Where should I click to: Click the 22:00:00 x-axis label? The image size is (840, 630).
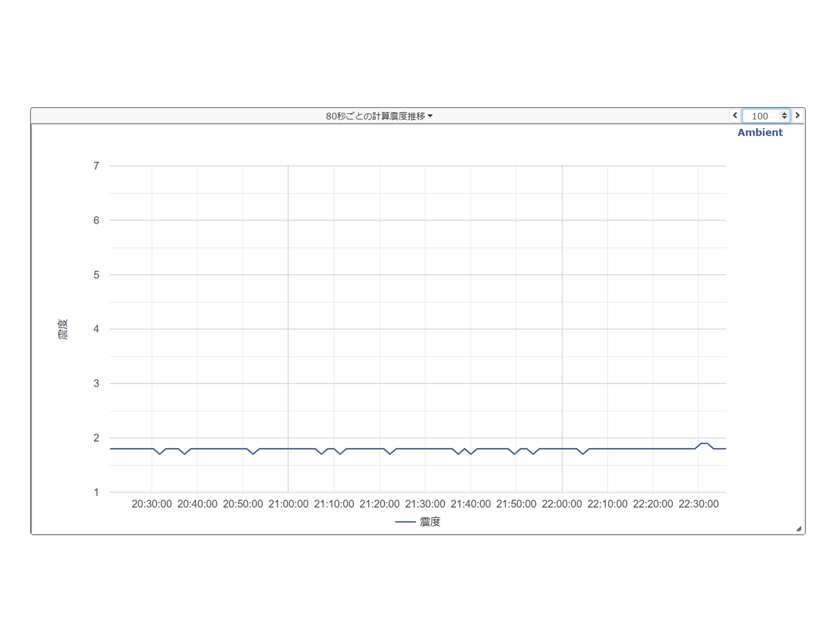562,504
